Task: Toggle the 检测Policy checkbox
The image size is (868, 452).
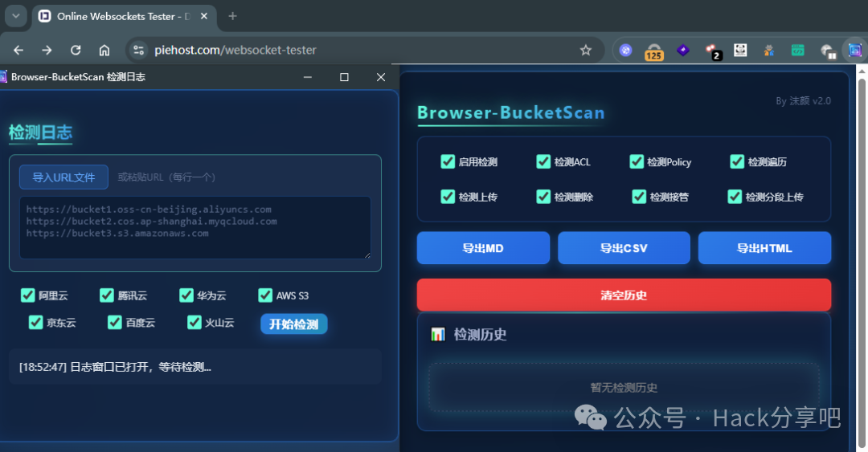Action: click(x=637, y=161)
